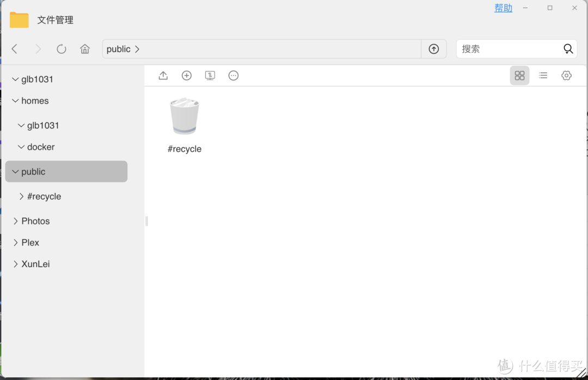Click the public breadcrumb in path bar
This screenshot has height=380, width=588.
click(118, 49)
